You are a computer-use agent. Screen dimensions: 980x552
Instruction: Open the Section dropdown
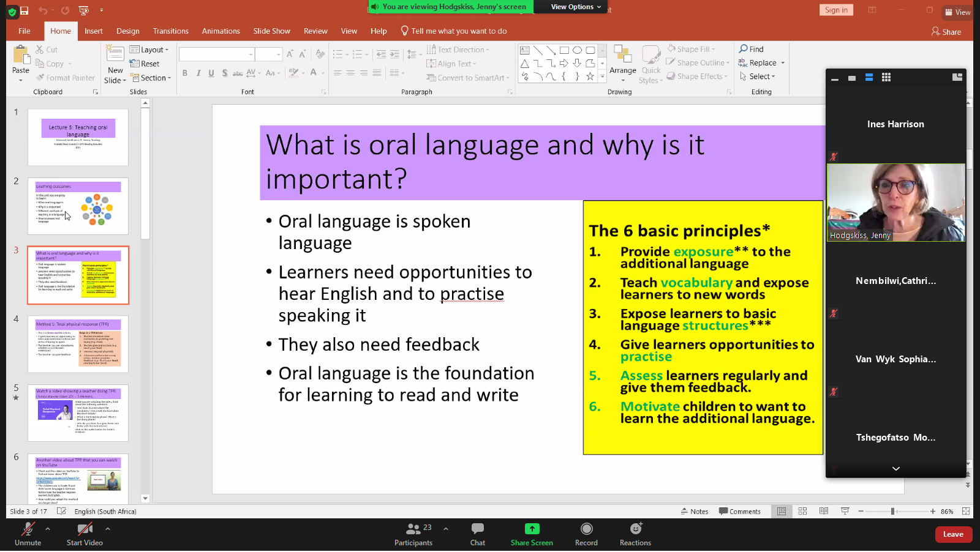151,78
